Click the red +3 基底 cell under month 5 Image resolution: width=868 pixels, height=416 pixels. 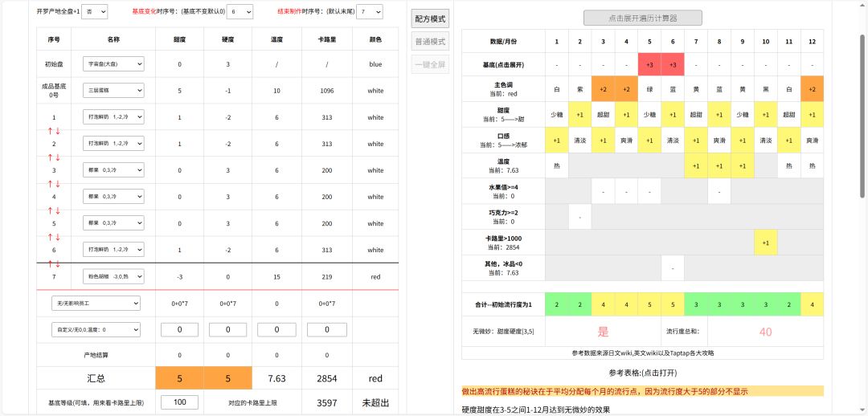click(x=649, y=65)
